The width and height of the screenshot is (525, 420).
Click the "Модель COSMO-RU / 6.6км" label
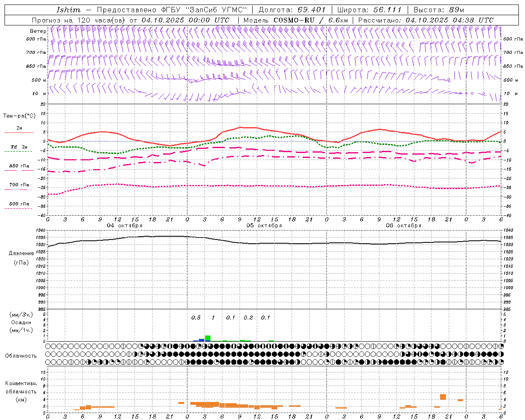coord(295,20)
